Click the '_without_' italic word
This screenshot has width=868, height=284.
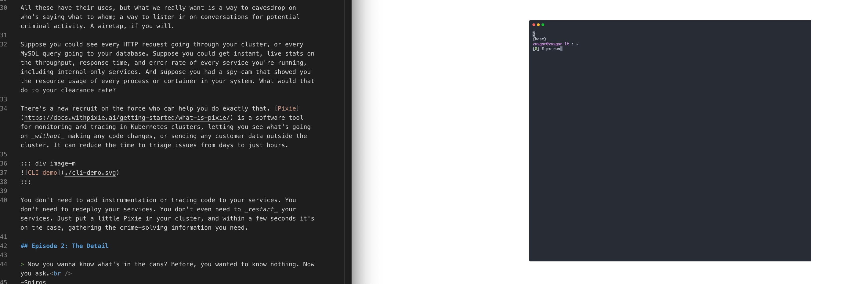coord(48,136)
